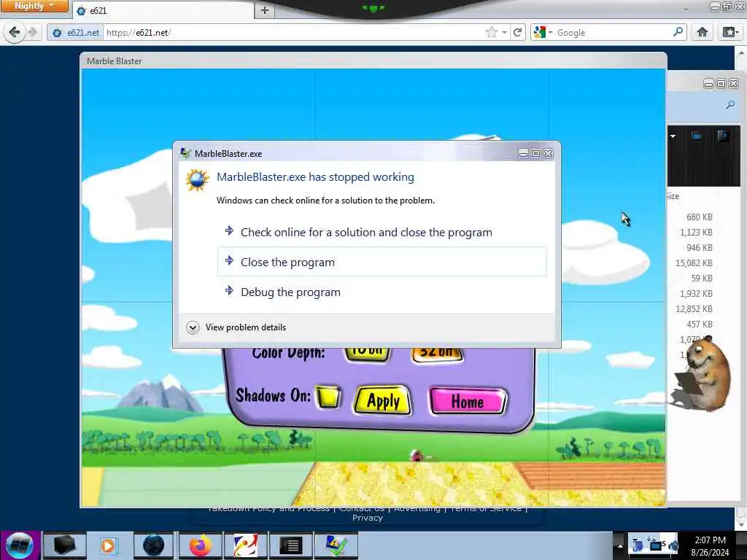Image resolution: width=747 pixels, height=560 pixels.
Task: Maximize the MarbleBlaster.exe error dialog
Action: pyautogui.click(x=535, y=153)
